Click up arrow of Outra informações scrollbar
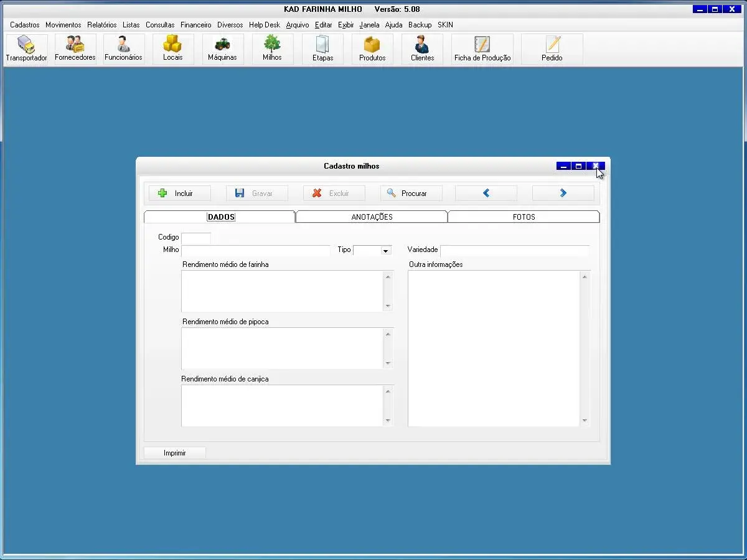The width and height of the screenshot is (747, 560). tap(585, 277)
